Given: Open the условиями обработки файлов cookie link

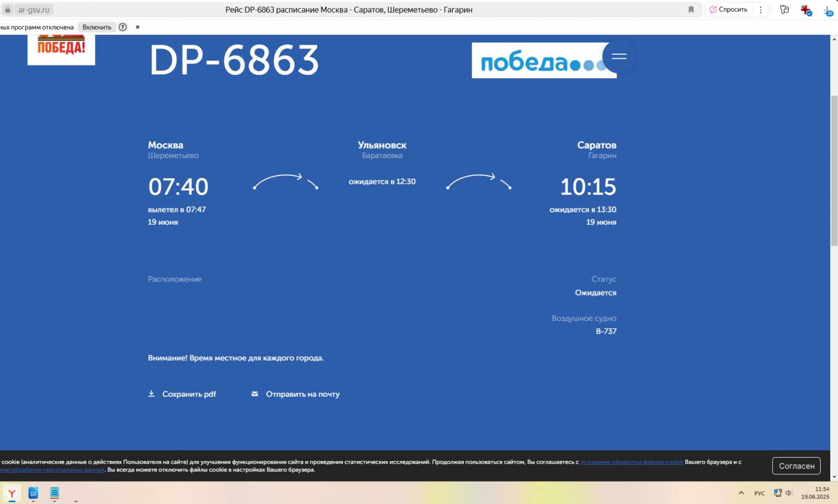Looking at the screenshot, I should tap(631, 462).
